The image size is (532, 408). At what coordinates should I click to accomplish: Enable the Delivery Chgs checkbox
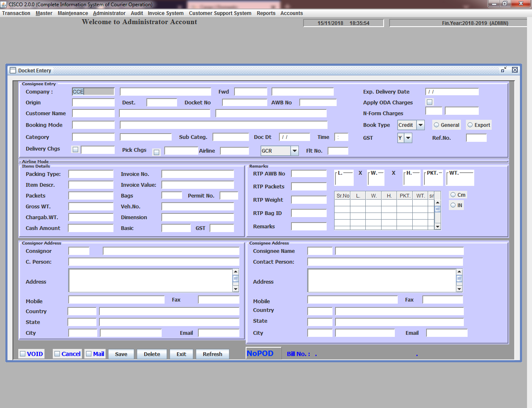click(75, 149)
